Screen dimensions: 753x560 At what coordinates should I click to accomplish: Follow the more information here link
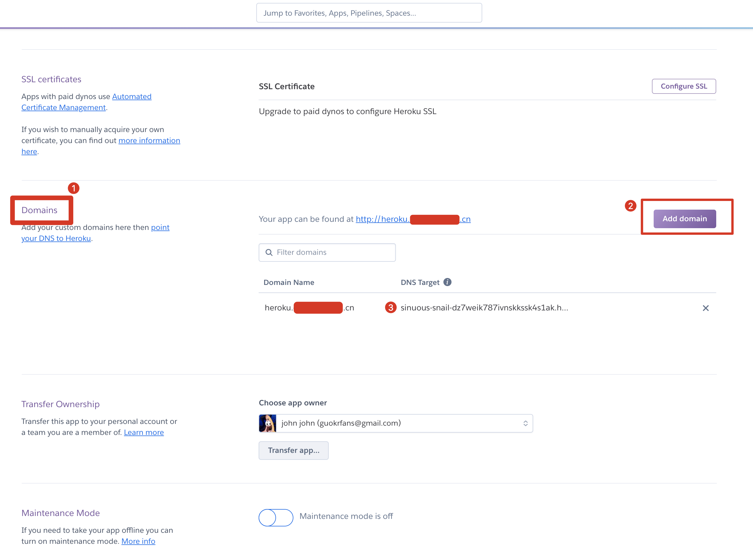(149, 140)
